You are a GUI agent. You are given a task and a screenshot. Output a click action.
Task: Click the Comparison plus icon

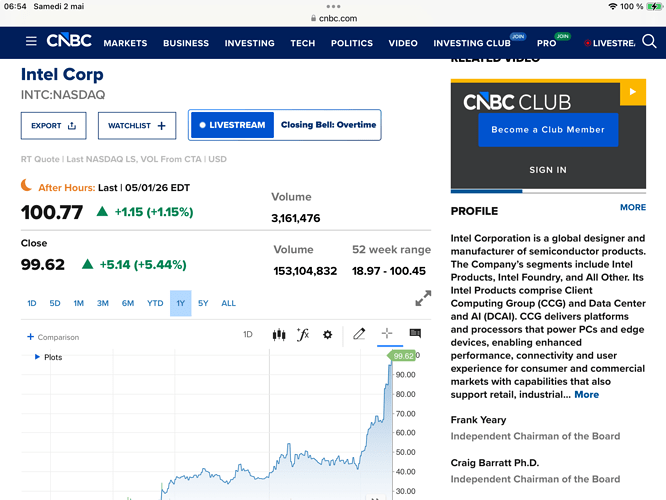coord(31,337)
